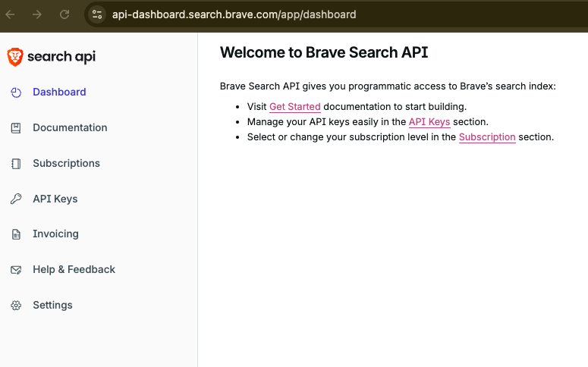Open the Dashboard menu item
Screen dimensions: 588x367
pos(59,92)
